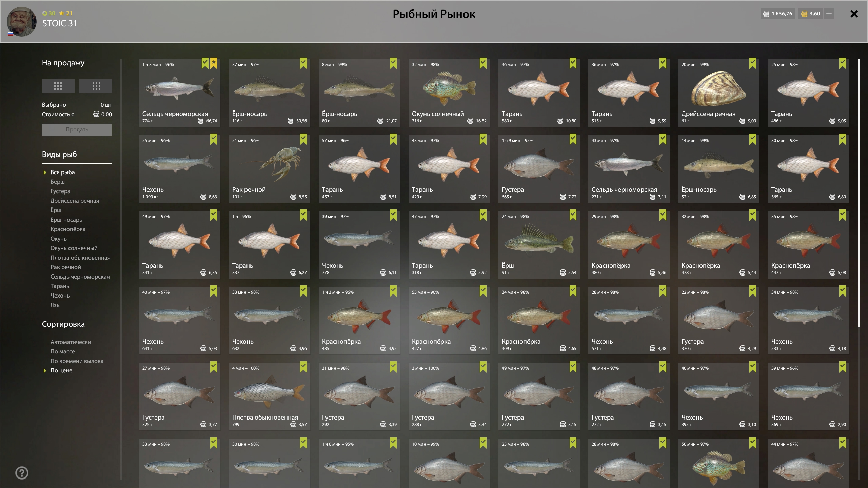
Task: Filter fish list by Тарань
Action: click(60, 286)
